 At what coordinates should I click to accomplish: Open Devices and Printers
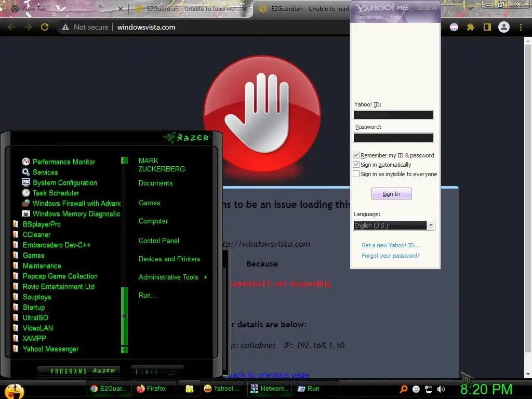coord(169,259)
